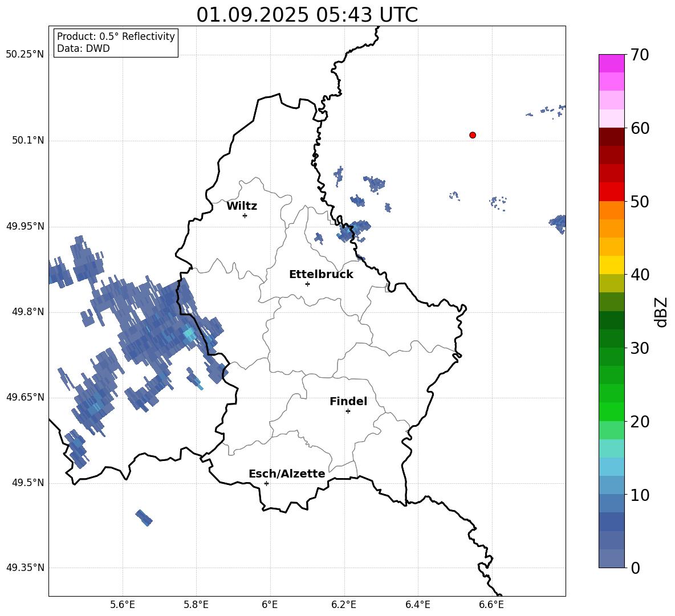
Task: Click the Ettelbruck label
Action: (321, 275)
